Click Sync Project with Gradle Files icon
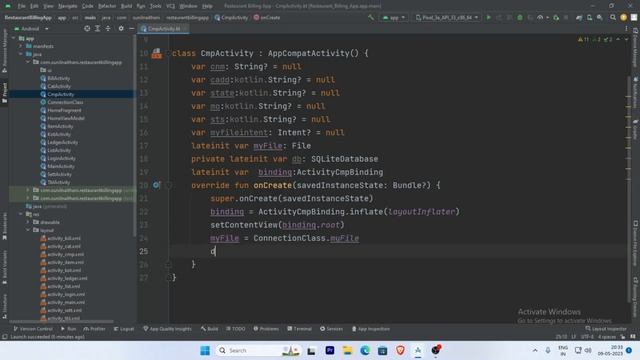Image resolution: width=640 pixels, height=360 pixels. click(x=579, y=18)
